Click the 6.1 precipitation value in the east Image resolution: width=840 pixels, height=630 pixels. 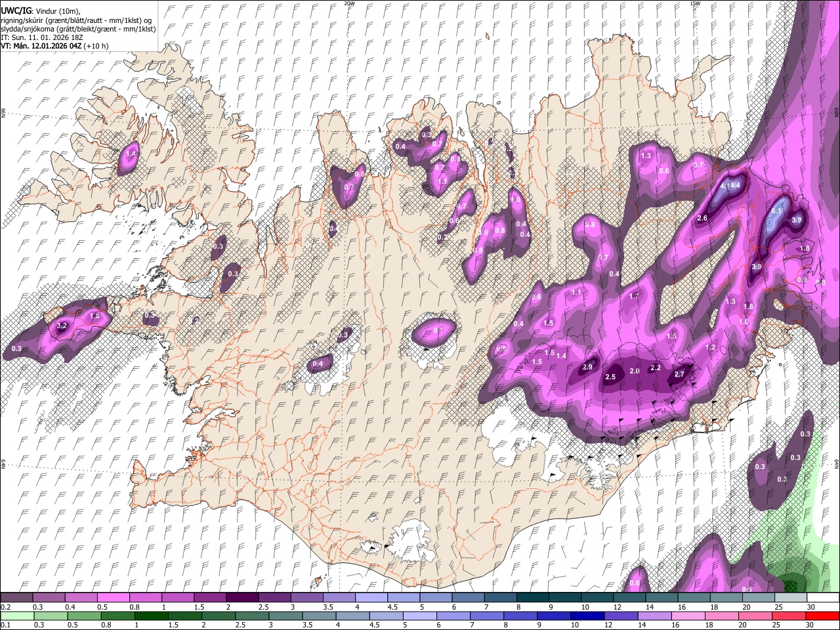(777, 211)
